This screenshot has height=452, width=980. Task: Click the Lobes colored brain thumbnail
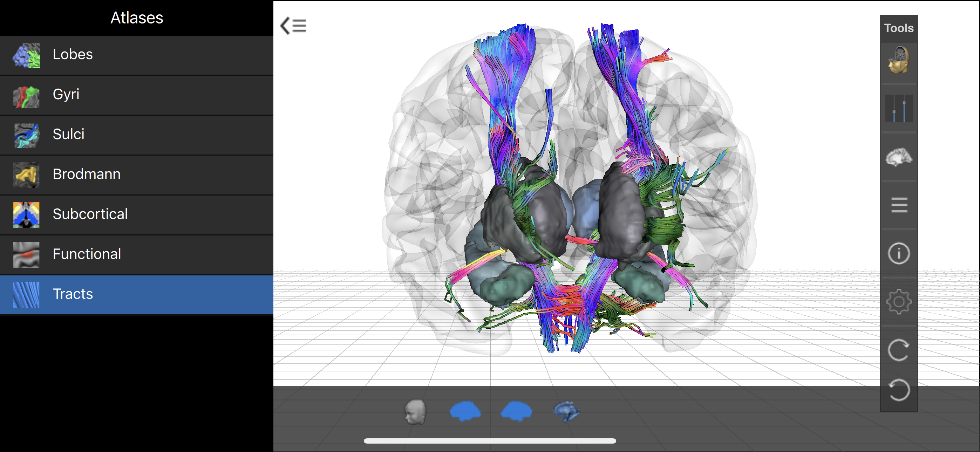(26, 55)
